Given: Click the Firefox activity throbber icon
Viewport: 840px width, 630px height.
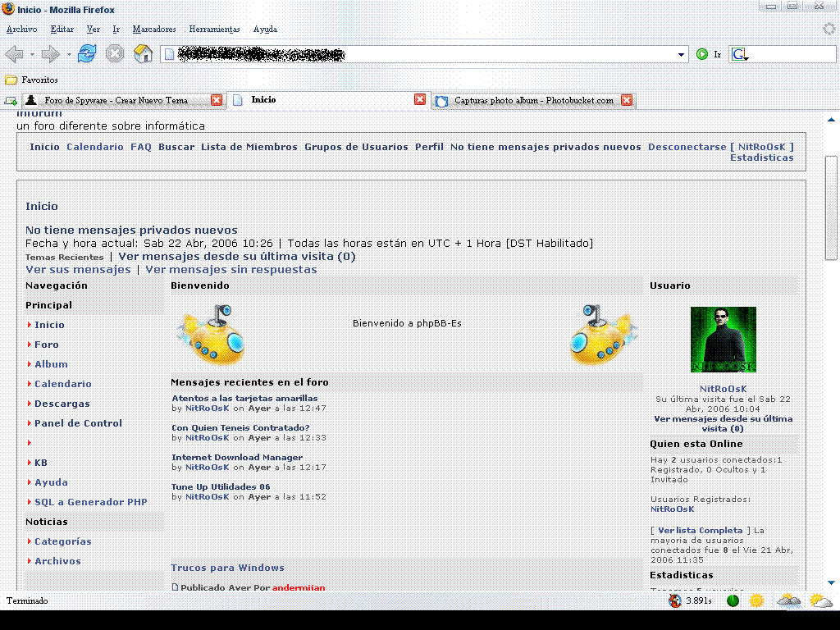Looking at the screenshot, I should (x=829, y=29).
